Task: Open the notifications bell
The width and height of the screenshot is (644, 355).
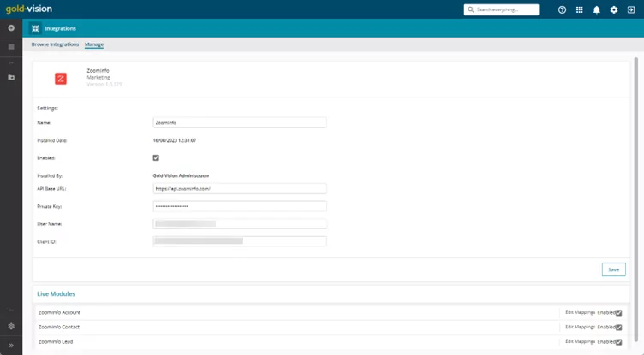Action: coord(596,10)
